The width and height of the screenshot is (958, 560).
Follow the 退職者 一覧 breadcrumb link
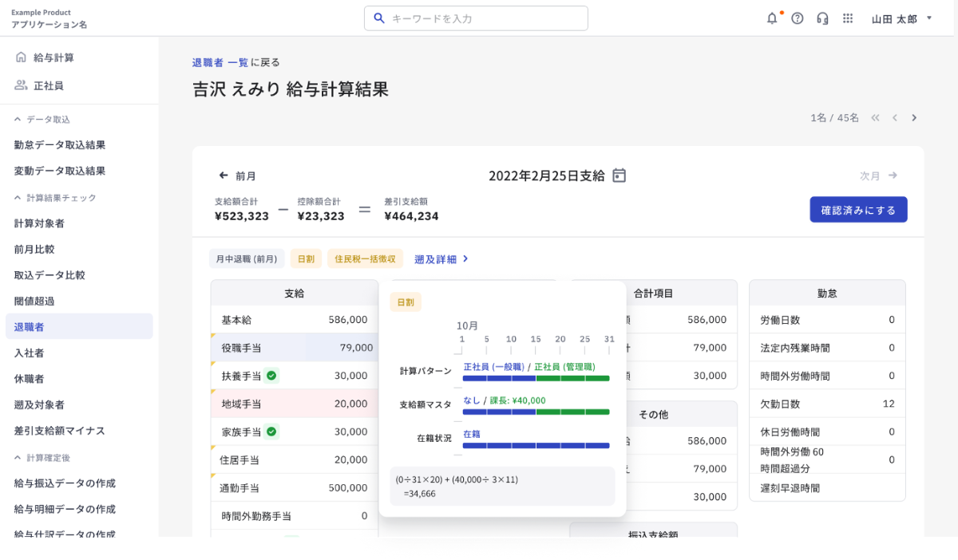click(x=220, y=62)
